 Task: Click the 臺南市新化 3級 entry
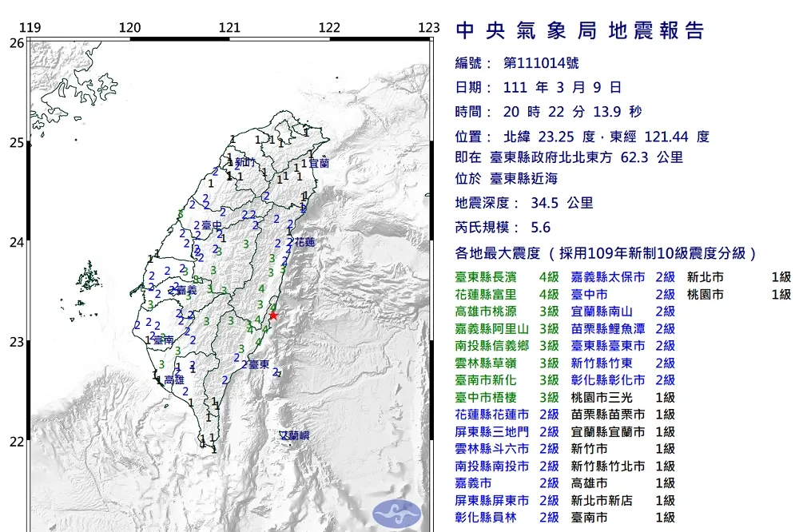tap(507, 380)
